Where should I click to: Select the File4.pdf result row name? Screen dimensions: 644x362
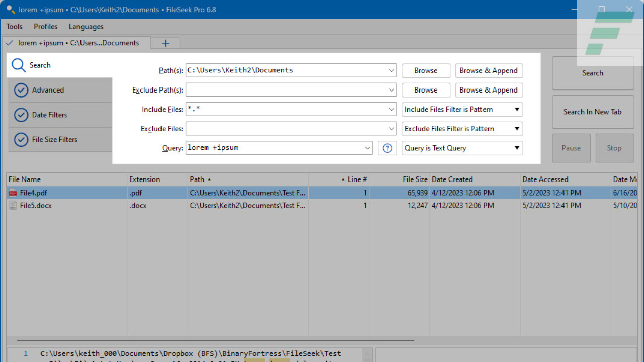tap(33, 193)
